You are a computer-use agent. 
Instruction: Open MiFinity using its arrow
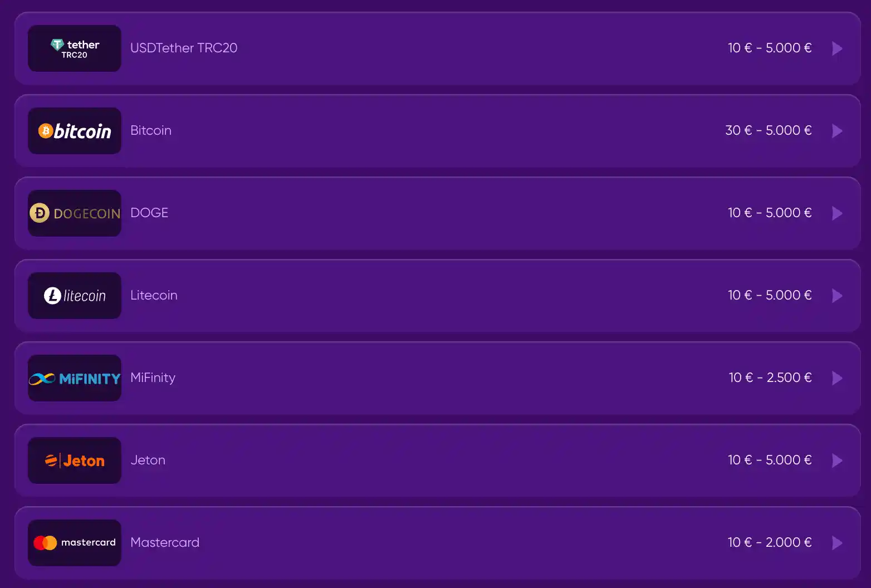coord(837,378)
